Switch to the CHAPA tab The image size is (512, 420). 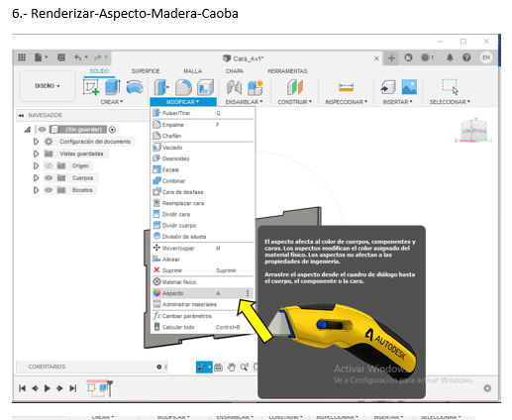pyautogui.click(x=235, y=71)
